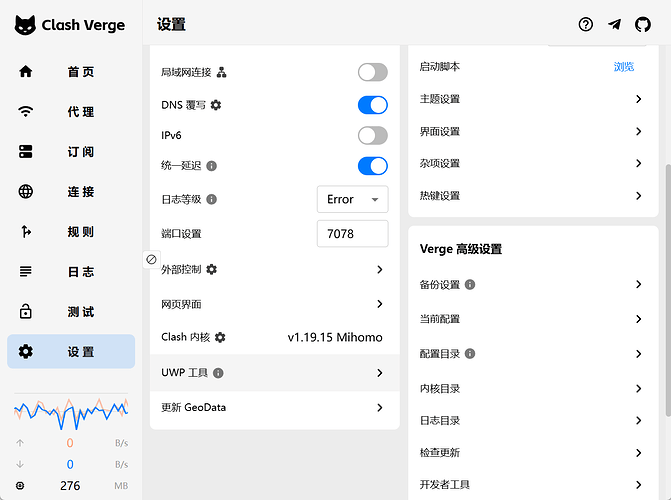Open 检查更新 chevron arrow
Viewport: 671px width, 500px height.
coord(638,452)
